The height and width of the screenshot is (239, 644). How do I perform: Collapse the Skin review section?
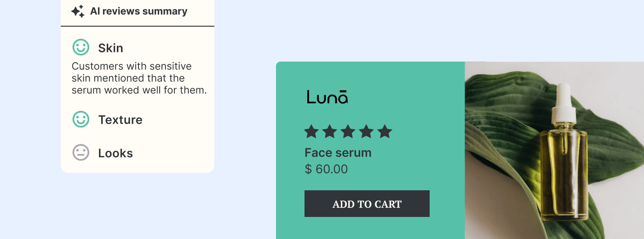coord(110,48)
